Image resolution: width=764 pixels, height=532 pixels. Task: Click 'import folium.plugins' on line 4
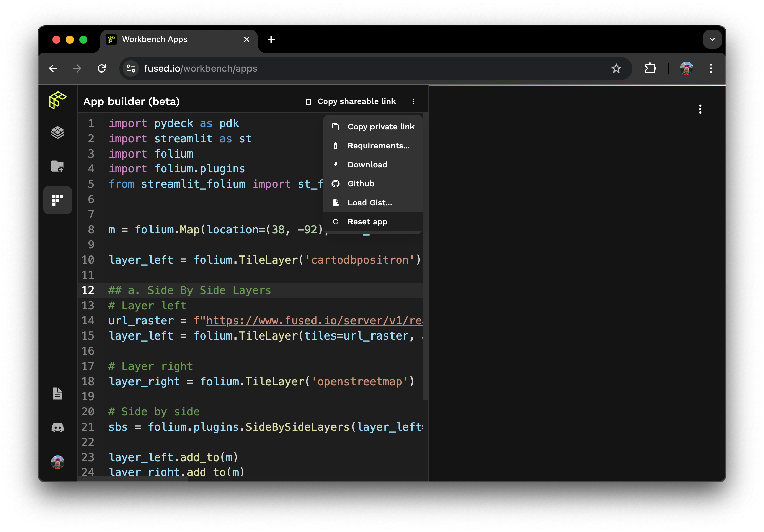(177, 169)
